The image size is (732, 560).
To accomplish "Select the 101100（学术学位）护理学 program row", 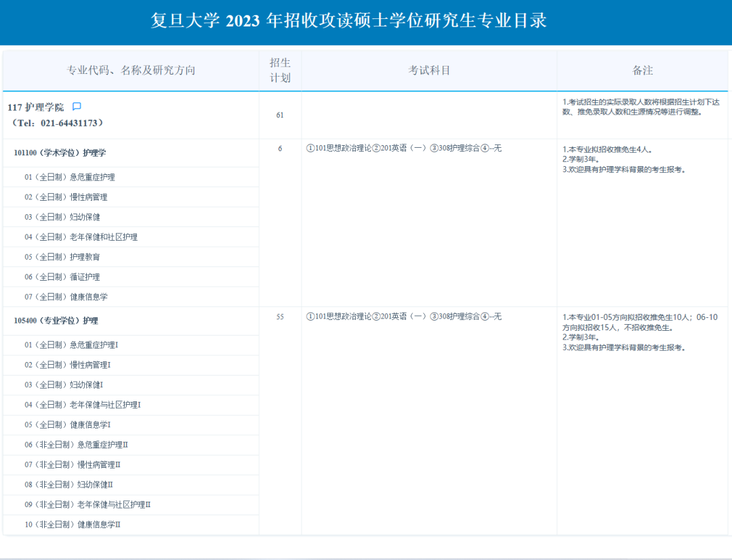I will click(x=60, y=153).
